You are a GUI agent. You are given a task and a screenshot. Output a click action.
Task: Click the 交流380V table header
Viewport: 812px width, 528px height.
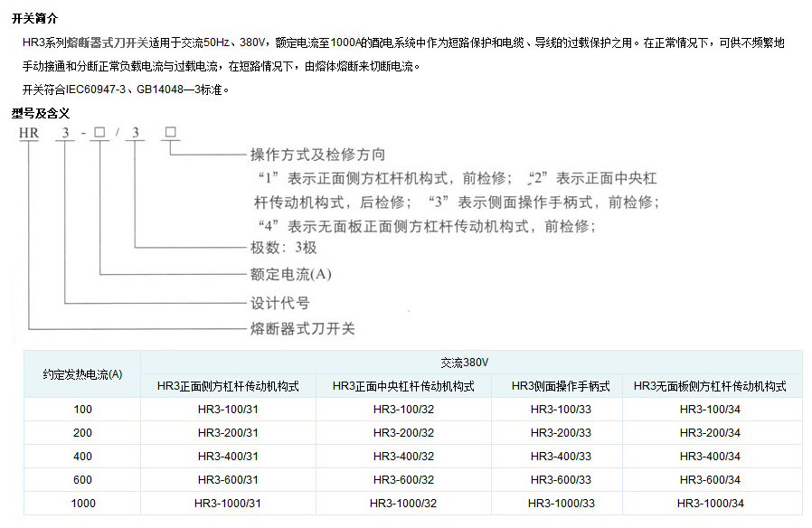[465, 362]
